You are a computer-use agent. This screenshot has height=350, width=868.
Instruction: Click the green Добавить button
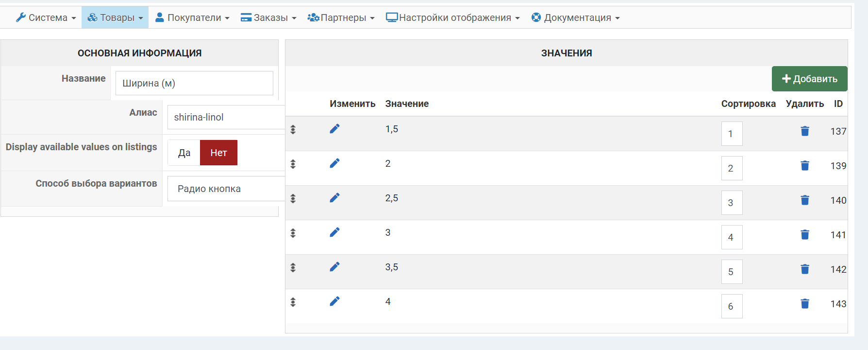click(x=809, y=79)
